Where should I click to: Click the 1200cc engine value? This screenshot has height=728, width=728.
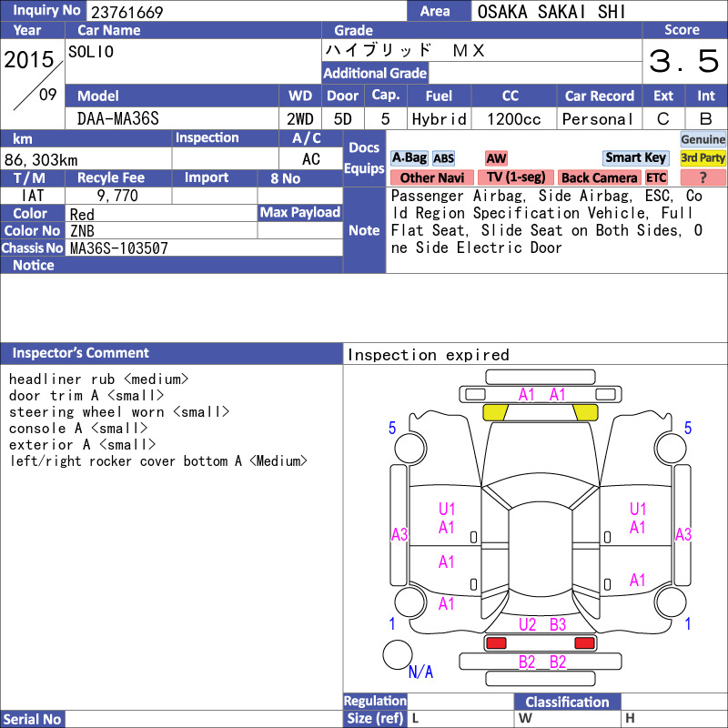[x=513, y=119]
